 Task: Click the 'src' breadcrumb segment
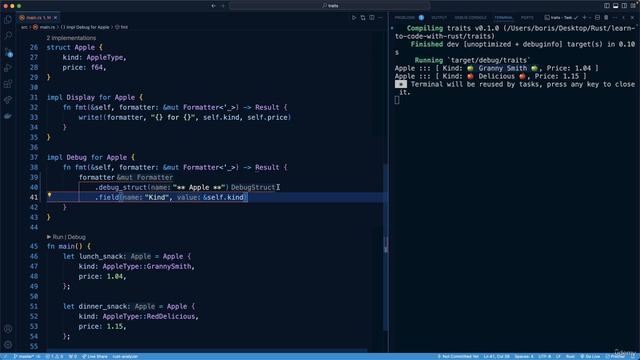click(24, 27)
